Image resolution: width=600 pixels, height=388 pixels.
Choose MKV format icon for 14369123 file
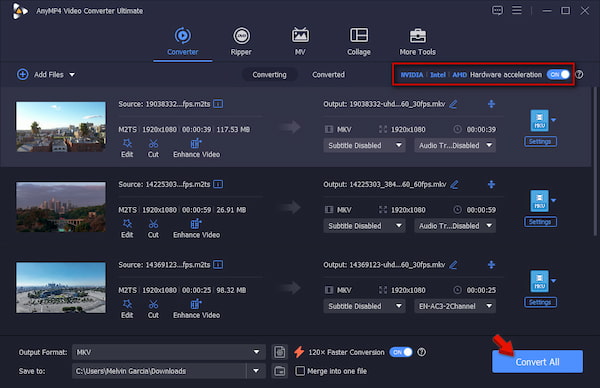(539, 281)
